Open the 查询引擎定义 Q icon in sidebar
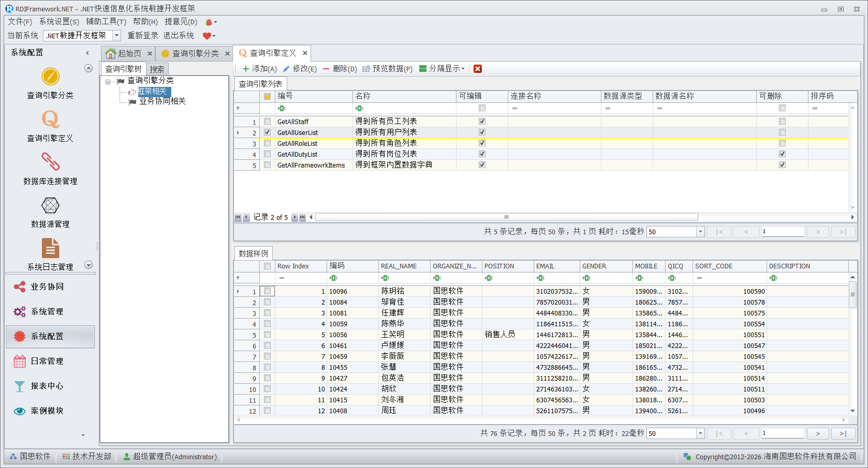Viewport: 868px width, 468px height. (50, 120)
